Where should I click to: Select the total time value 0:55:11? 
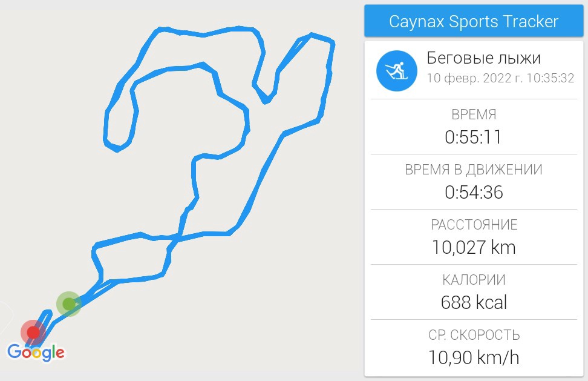tap(474, 137)
